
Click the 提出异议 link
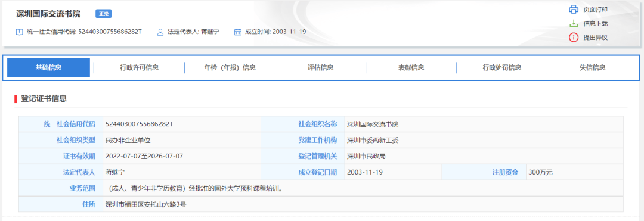[x=595, y=38]
